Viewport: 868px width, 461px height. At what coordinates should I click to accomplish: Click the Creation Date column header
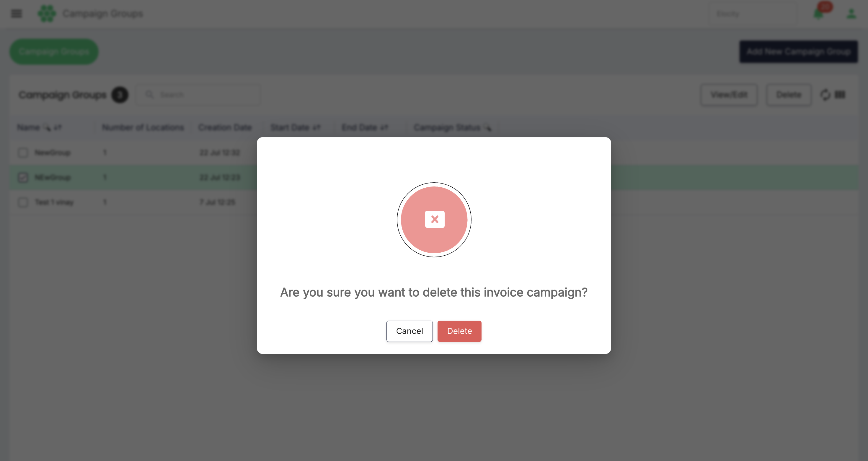(225, 127)
